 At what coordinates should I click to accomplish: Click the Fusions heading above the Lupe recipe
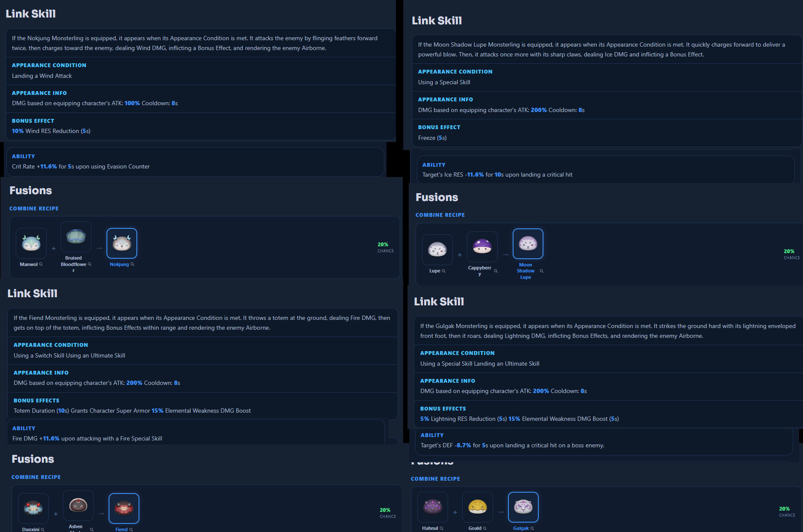(437, 197)
